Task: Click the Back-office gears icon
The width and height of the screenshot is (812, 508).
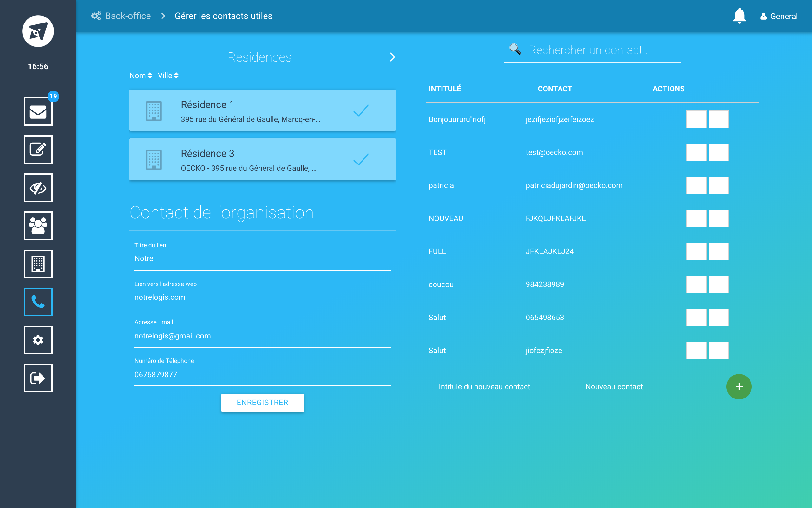Action: (96, 16)
